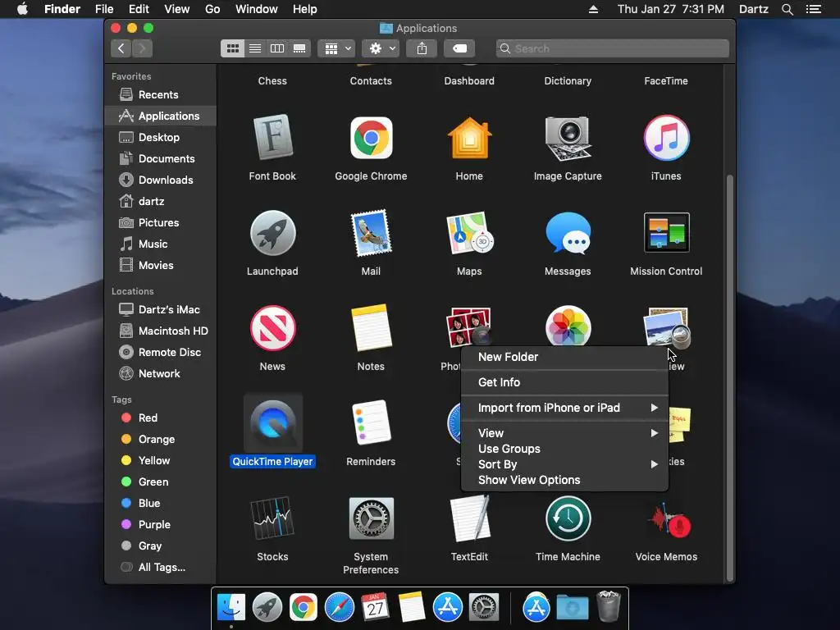Filter by the Green tag
This screenshot has width=840, height=630.
[x=161, y=482]
